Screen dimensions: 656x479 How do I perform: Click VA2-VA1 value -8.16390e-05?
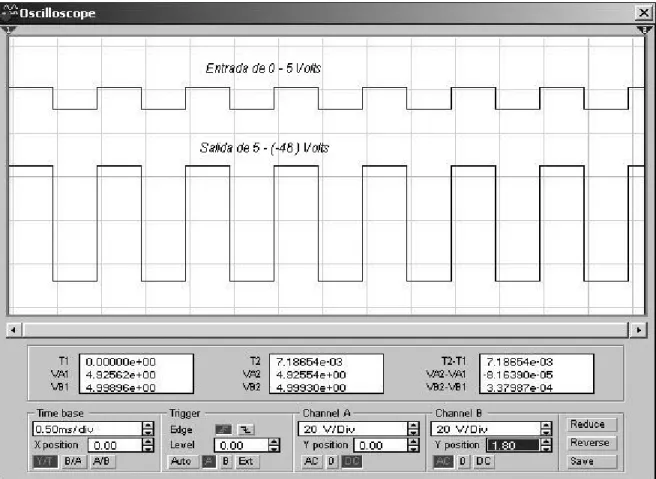(x=518, y=375)
